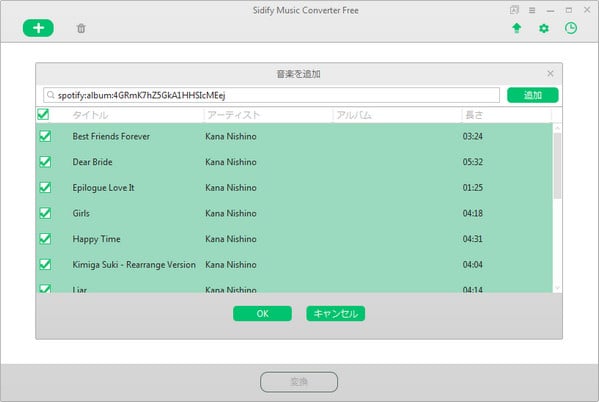Viewport: 599px width, 402px height.
Task: Uncheck Best Friends Forever track
Action: pyautogui.click(x=45, y=136)
